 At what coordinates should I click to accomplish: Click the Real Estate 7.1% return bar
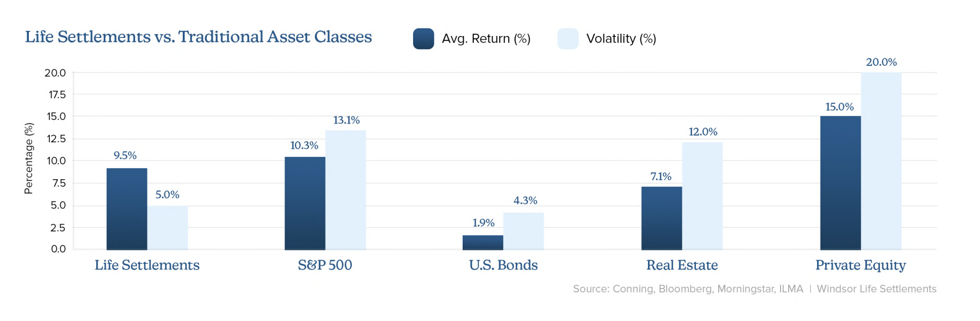tap(662, 218)
